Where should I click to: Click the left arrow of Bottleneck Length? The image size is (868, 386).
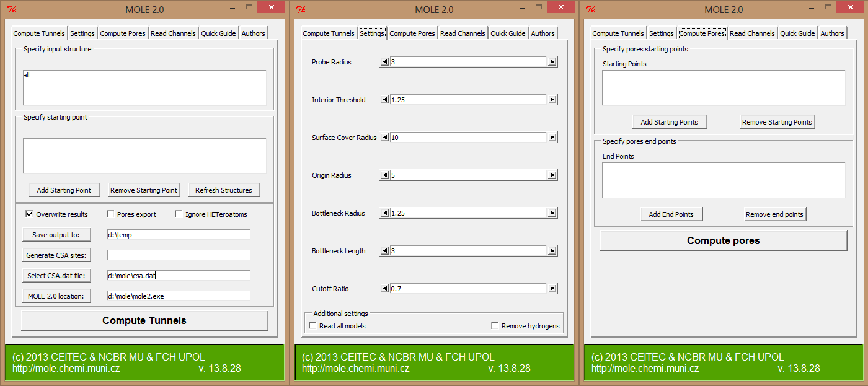point(384,251)
